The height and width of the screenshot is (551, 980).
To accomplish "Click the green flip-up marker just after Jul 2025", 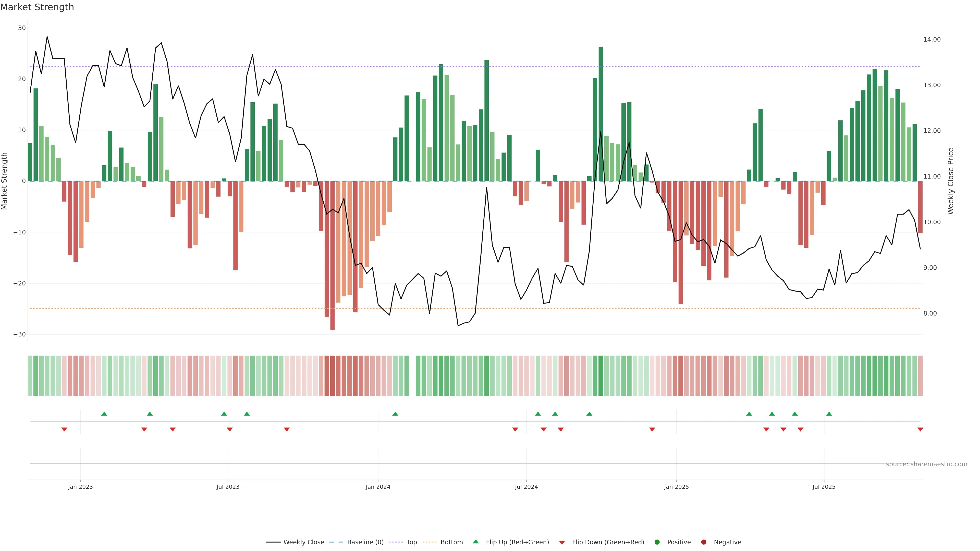I will point(829,414).
